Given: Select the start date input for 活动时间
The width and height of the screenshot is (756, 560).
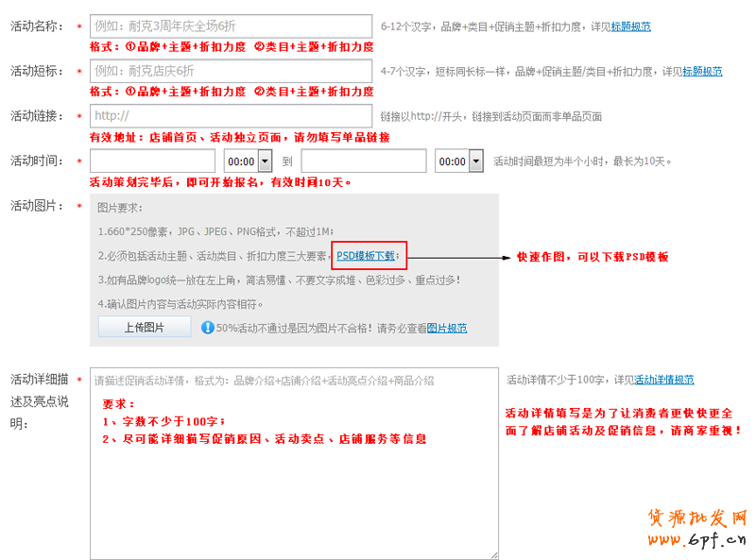Looking at the screenshot, I should pyautogui.click(x=152, y=161).
